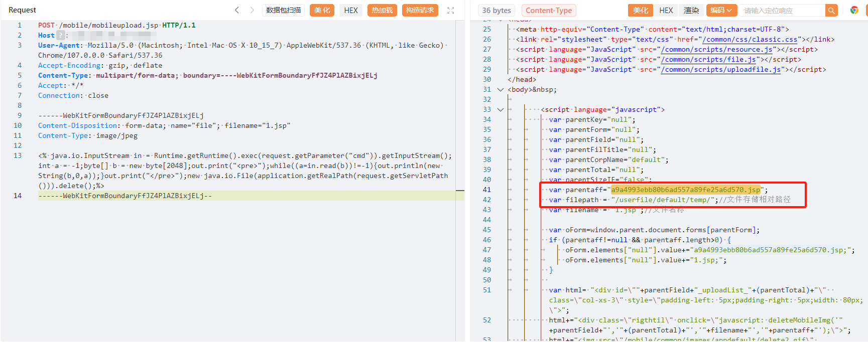
Task: Click the Content-Type: image/jpeg line
Action: (88, 135)
